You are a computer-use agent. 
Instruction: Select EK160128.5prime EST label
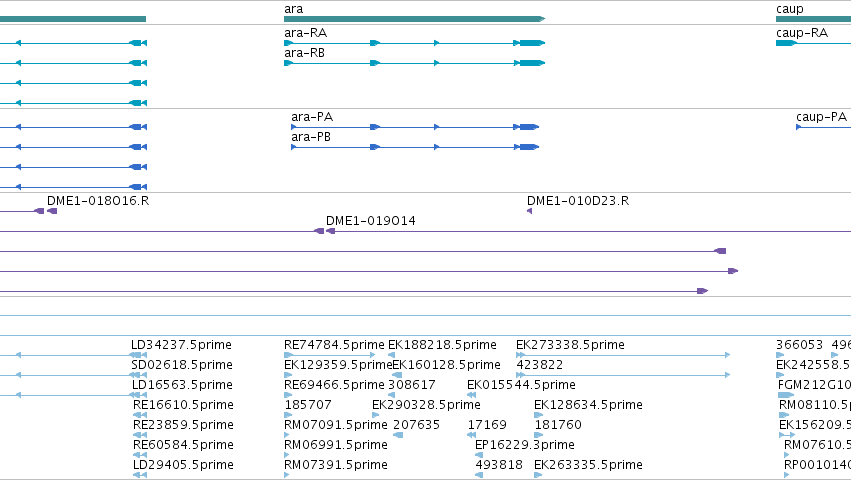tap(446, 365)
